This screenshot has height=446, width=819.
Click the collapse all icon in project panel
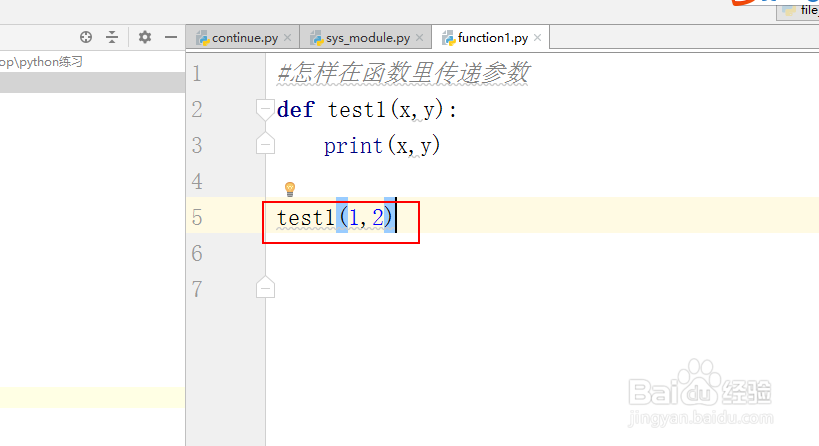(x=112, y=37)
